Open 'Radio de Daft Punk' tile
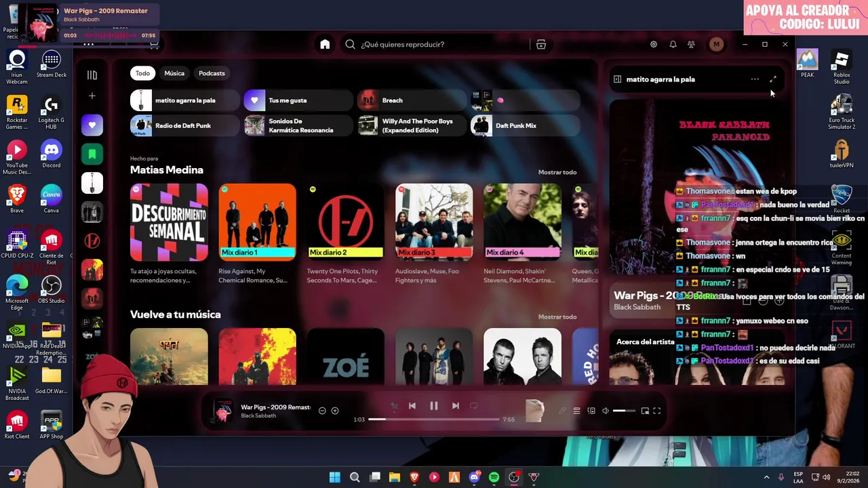Viewport: 868px width, 488px height. [184, 125]
